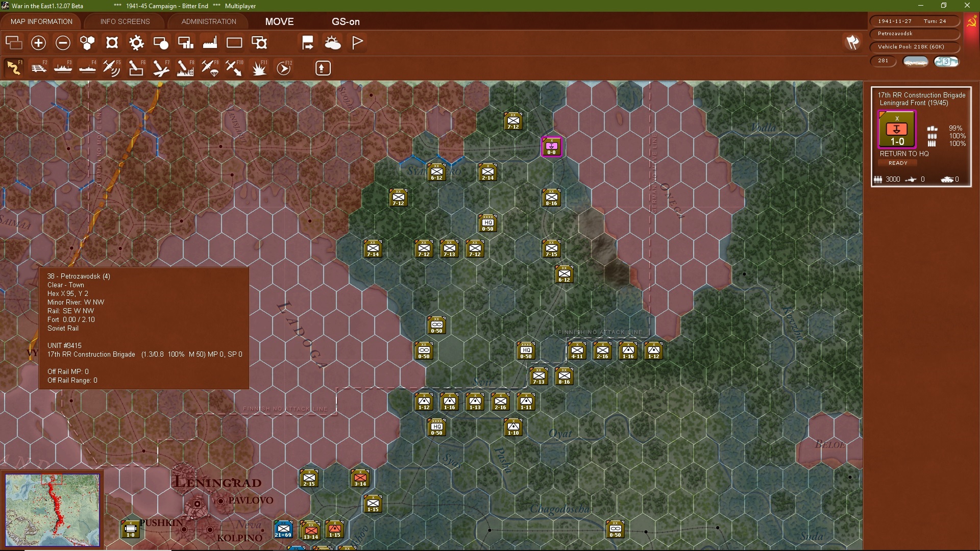The height and width of the screenshot is (551, 980).
Task: Click the Leningrad Front (19/45) link
Action: [914, 103]
